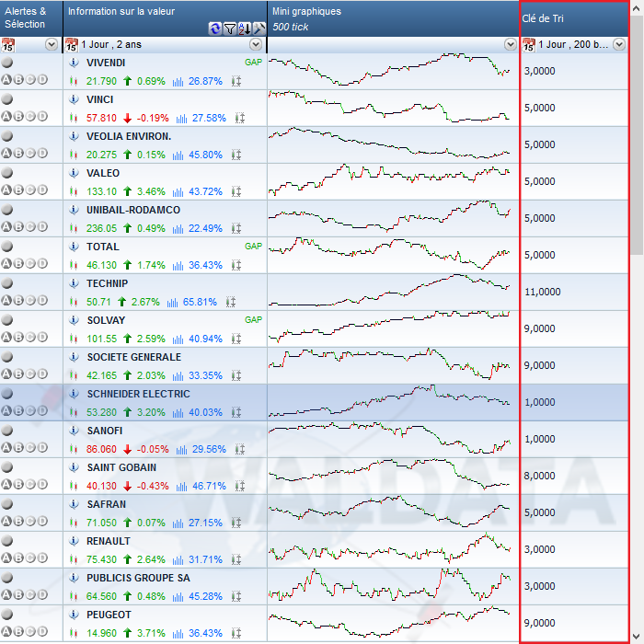Open the info icon for VALEO
This screenshot has height=644, width=644.
pos(74,173)
